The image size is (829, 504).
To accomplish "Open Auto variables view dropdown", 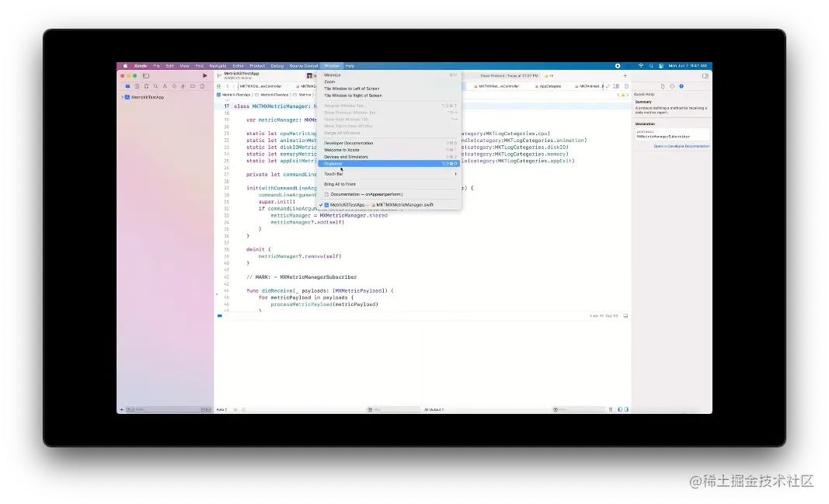I will point(221,409).
